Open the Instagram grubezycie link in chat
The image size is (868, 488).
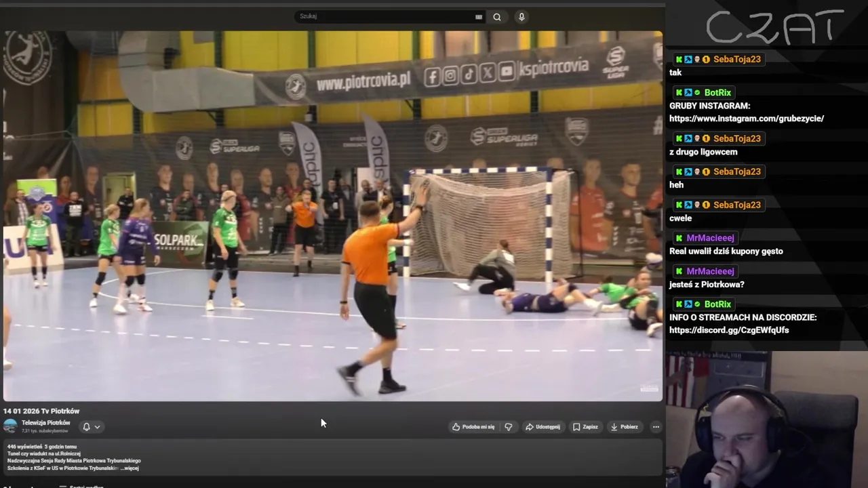click(747, 119)
